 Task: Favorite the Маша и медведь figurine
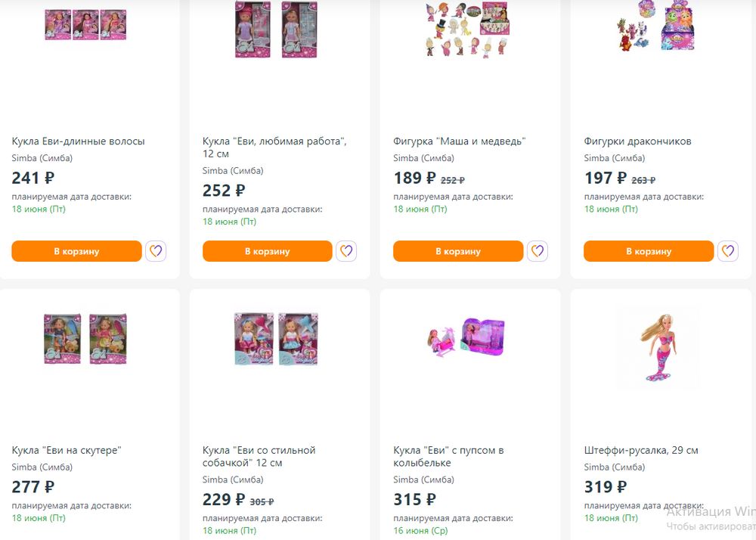[x=538, y=251]
